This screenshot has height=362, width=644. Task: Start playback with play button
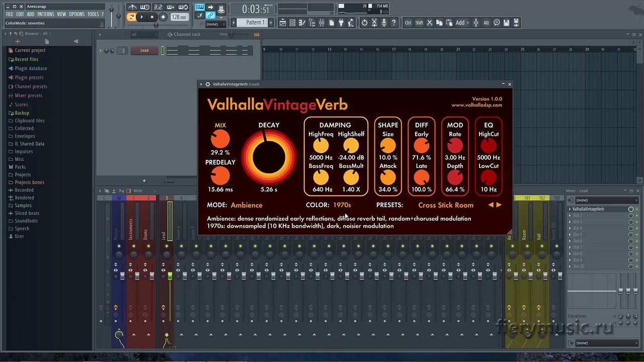coord(142,17)
